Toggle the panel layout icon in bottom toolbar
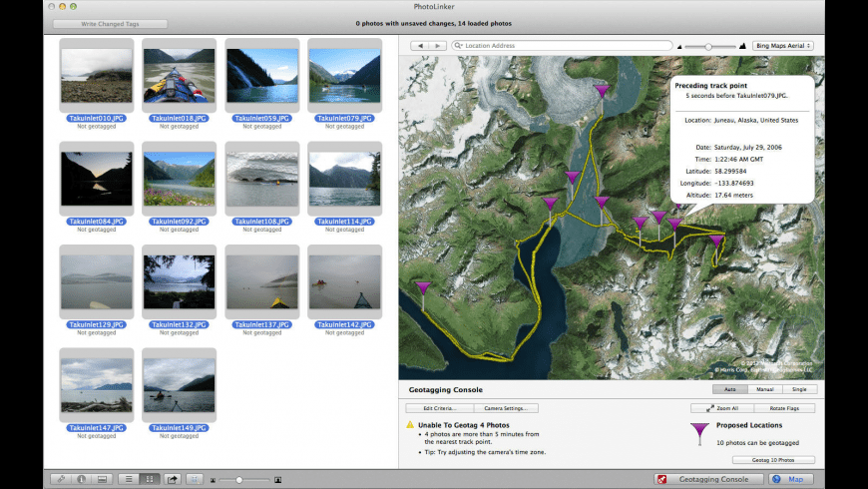This screenshot has height=489, width=868. pos(102,479)
